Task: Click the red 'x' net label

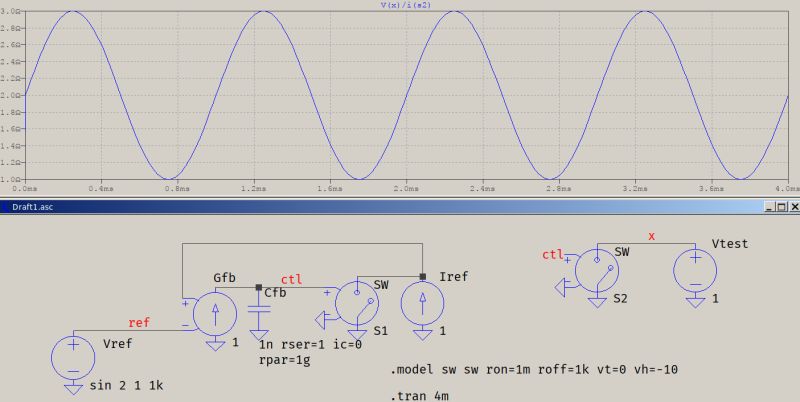Action: tap(652, 236)
